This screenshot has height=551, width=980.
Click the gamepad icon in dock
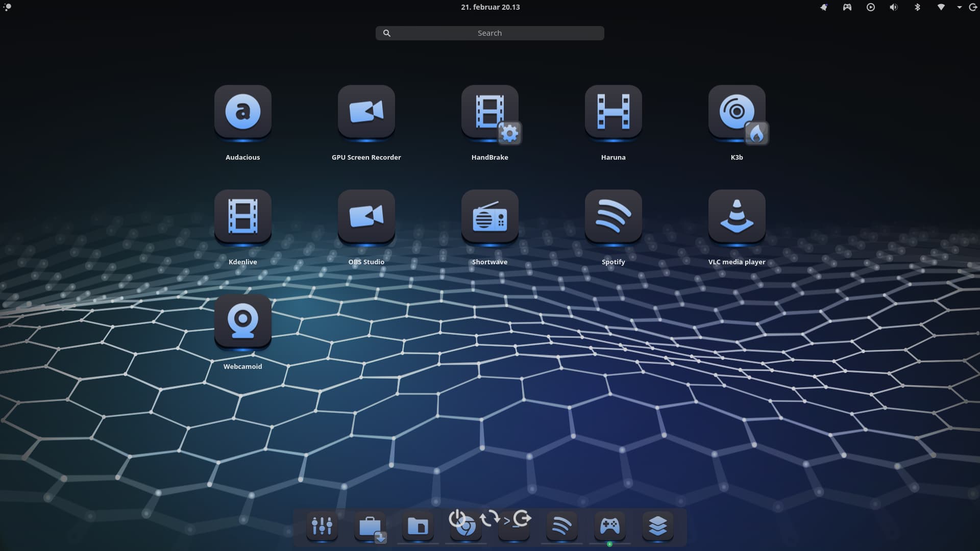[610, 526]
